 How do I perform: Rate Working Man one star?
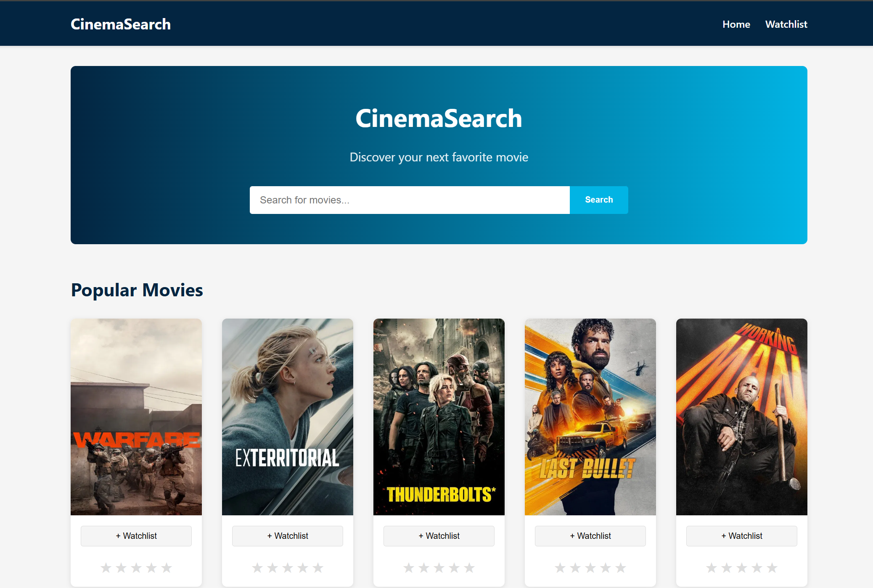(x=712, y=568)
